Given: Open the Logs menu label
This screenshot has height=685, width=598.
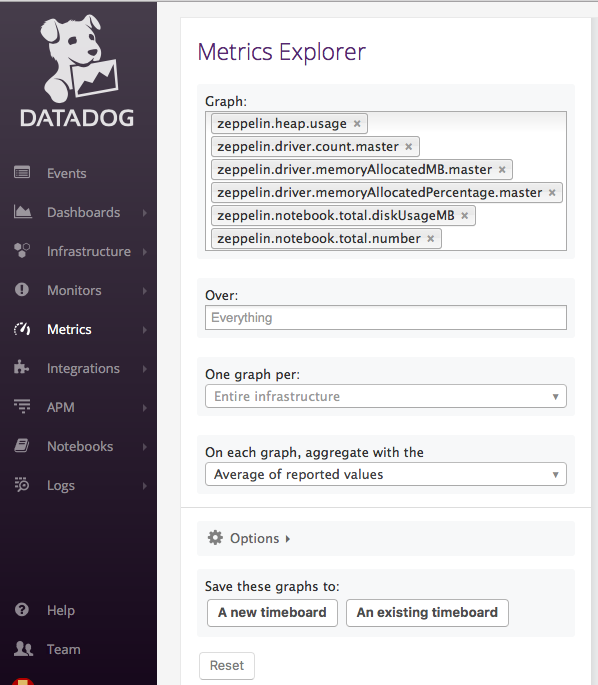Looking at the screenshot, I should click(61, 485).
